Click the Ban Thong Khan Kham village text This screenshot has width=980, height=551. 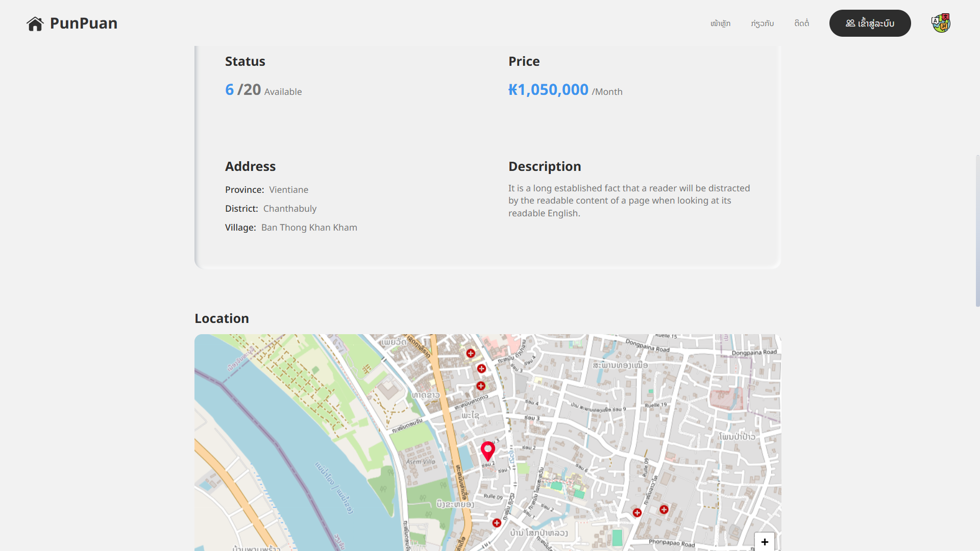coord(309,228)
